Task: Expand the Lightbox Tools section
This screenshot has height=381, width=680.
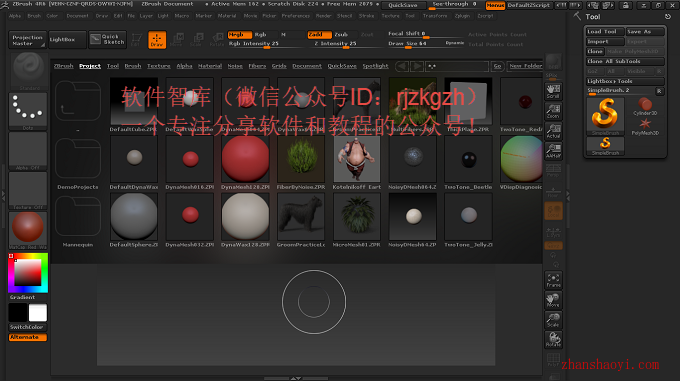Action: pos(625,81)
